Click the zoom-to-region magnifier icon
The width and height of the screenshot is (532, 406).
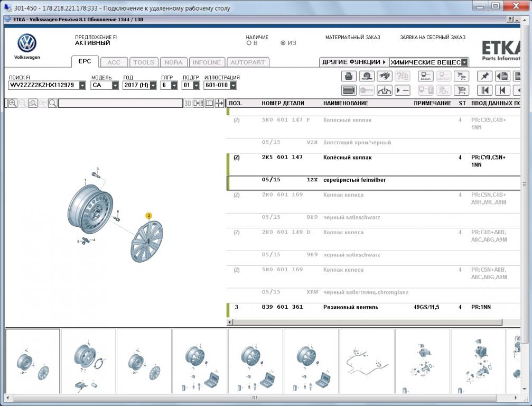[33, 103]
